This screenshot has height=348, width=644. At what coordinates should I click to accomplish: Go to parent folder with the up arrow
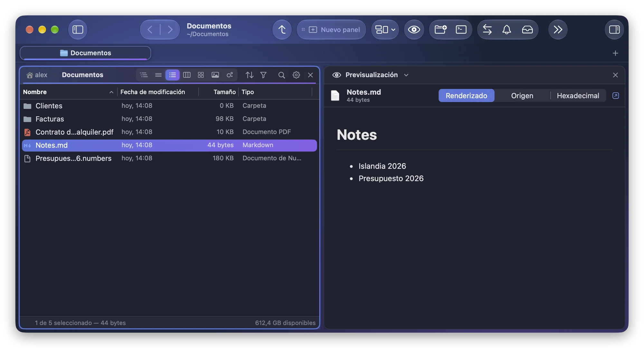coord(282,30)
